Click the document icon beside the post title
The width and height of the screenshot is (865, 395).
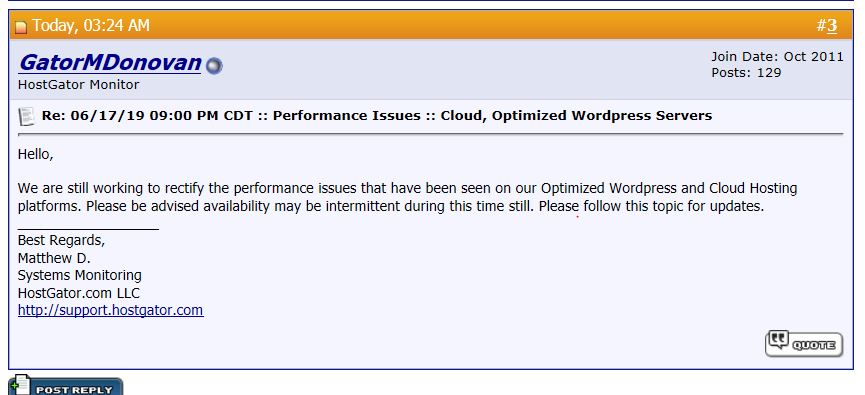tap(26, 116)
